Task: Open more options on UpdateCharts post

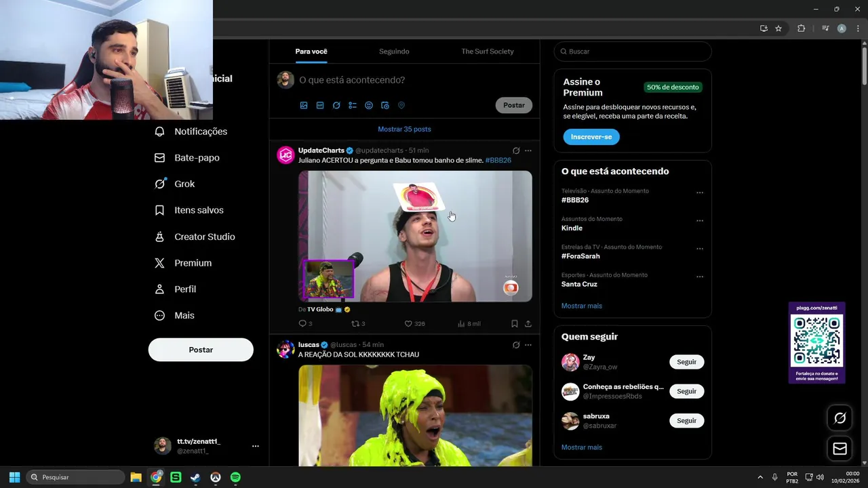Action: click(528, 150)
